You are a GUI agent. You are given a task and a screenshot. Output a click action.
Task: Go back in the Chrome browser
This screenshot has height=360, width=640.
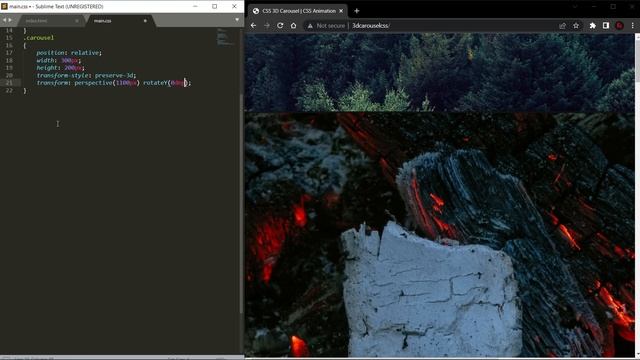253,25
